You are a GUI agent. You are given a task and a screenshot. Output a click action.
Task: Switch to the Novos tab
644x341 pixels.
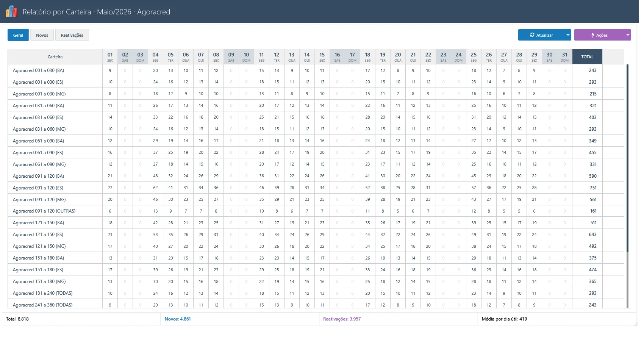(x=42, y=35)
